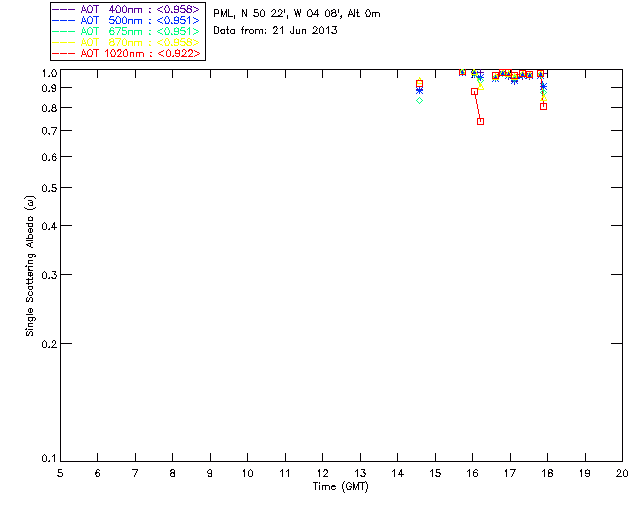The width and height of the screenshot is (640, 512).
Task: Click the blue asterisk marker near 14.6 hours
Action: tap(419, 91)
